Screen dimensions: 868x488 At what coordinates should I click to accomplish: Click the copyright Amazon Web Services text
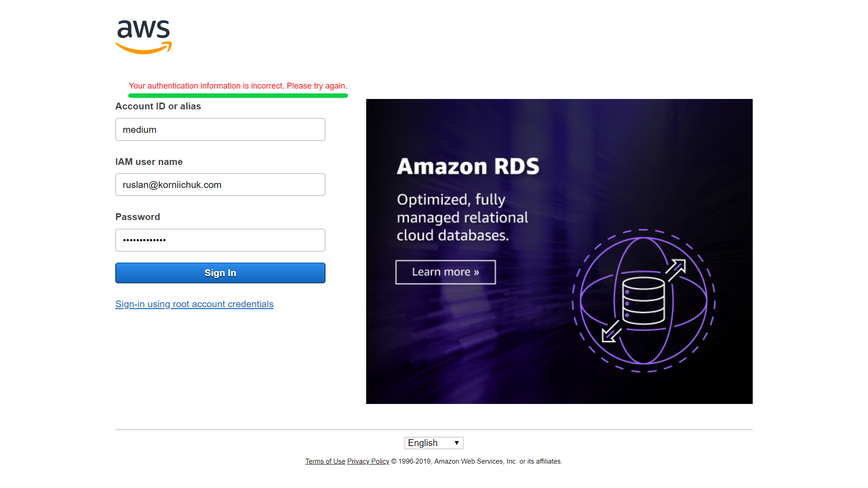(476, 461)
